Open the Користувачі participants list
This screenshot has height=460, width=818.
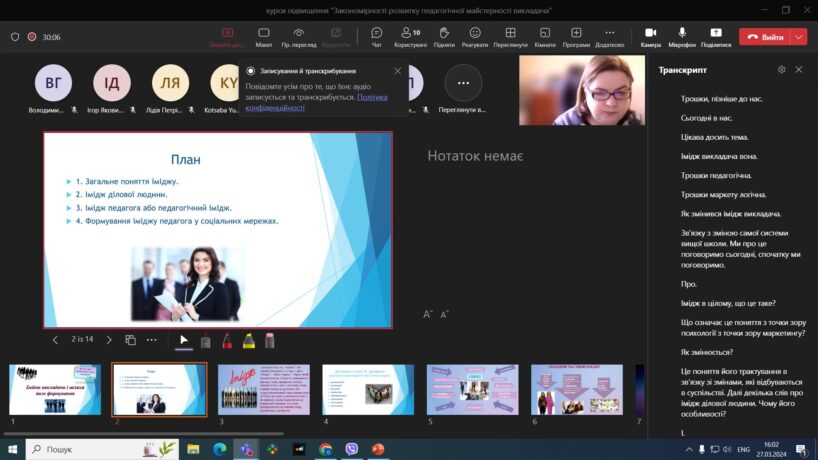click(x=410, y=37)
